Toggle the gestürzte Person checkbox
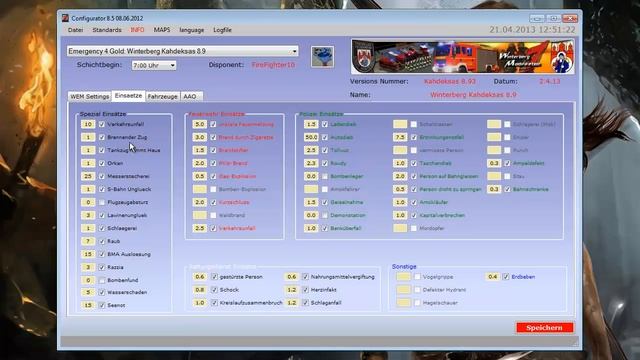 pyautogui.click(x=214, y=277)
